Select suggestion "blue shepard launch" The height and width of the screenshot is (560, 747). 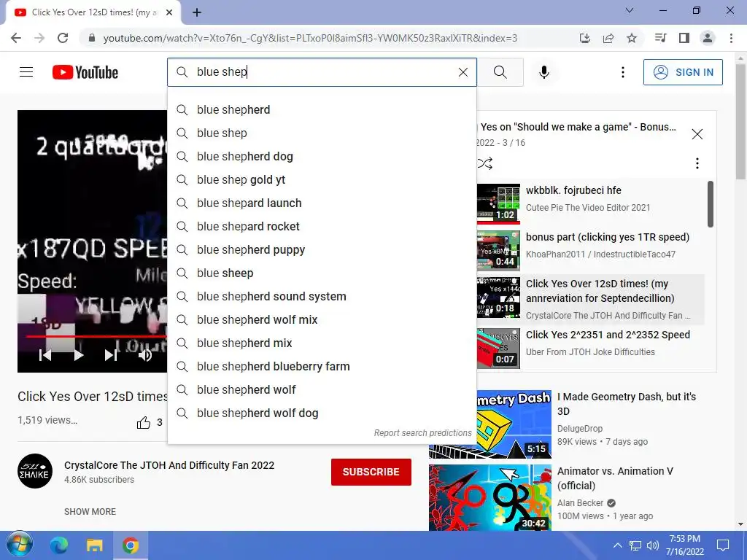[322, 203]
